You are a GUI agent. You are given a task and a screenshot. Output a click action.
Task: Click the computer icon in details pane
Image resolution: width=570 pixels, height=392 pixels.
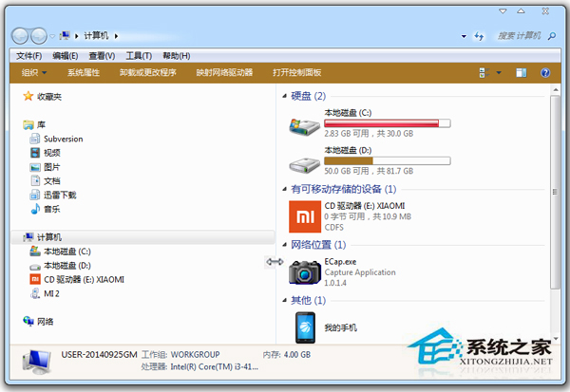37,363
